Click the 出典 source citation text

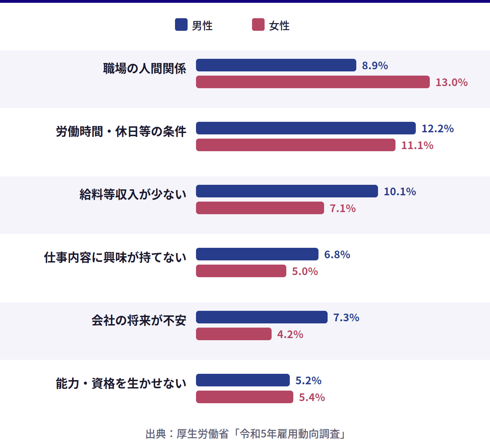(246, 434)
